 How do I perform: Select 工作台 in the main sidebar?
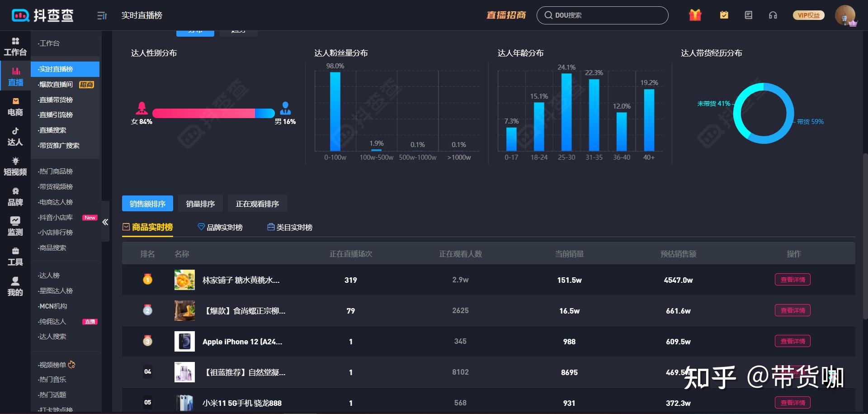15,47
